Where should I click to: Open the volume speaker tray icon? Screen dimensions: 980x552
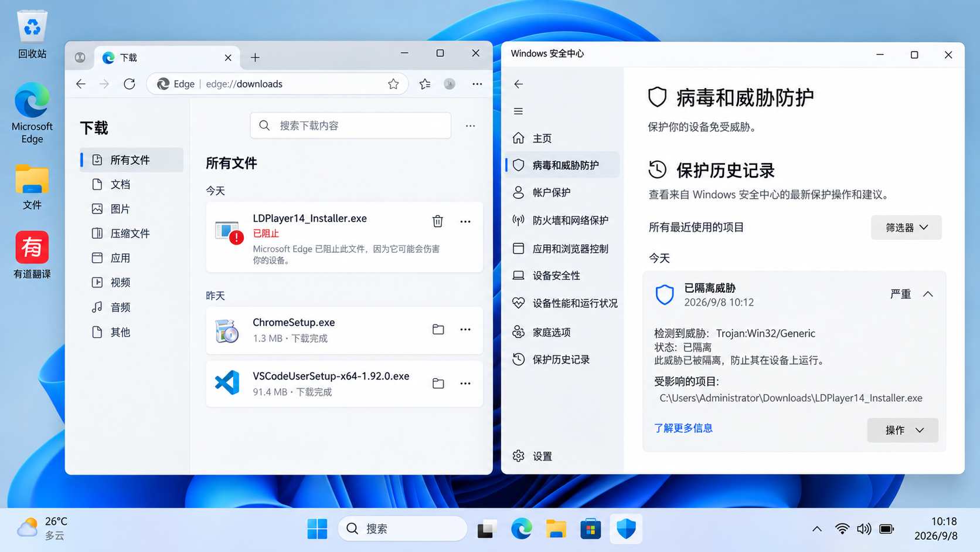click(864, 529)
